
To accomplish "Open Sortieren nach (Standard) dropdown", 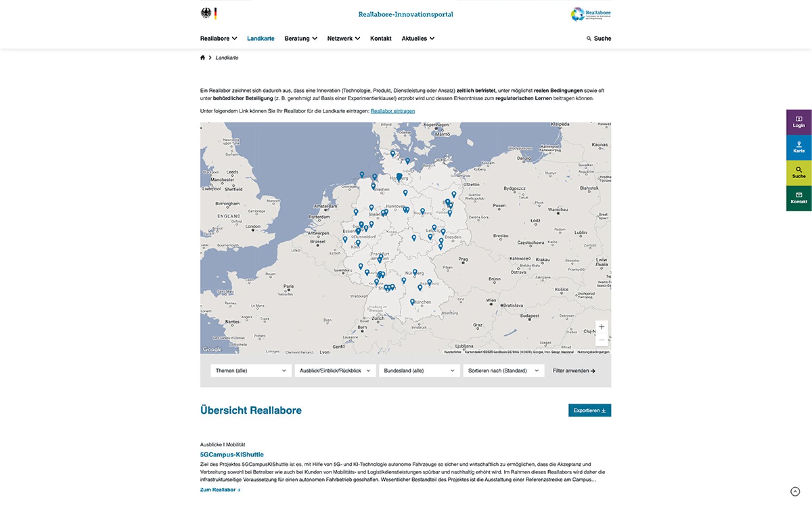I will [x=503, y=370].
